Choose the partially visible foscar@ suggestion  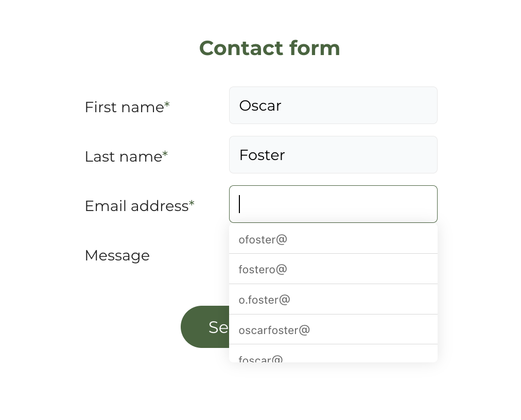click(x=333, y=354)
